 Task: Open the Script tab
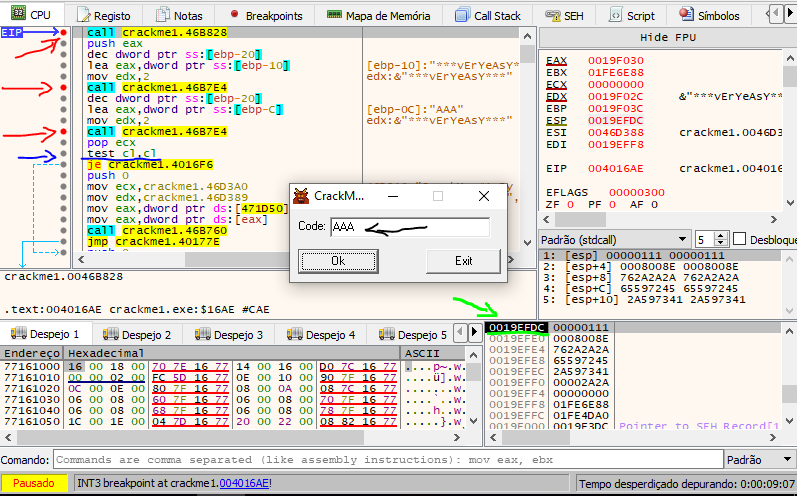tap(640, 15)
